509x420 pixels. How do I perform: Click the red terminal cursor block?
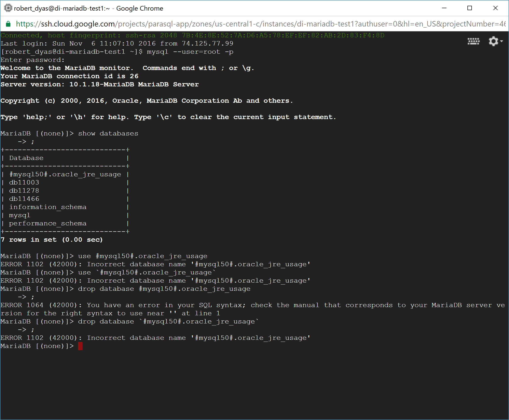pyautogui.click(x=80, y=346)
